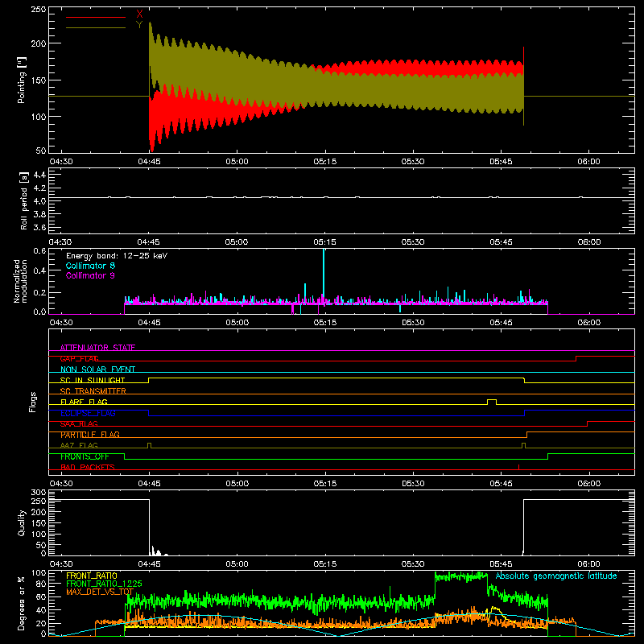Click the Quality axis title
This screenshot has width=644, height=644.
[22, 522]
